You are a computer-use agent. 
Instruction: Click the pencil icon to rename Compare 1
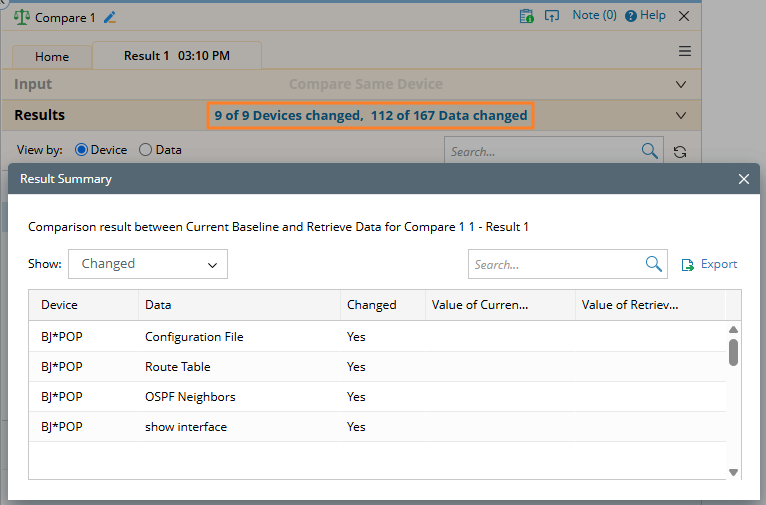[110, 17]
